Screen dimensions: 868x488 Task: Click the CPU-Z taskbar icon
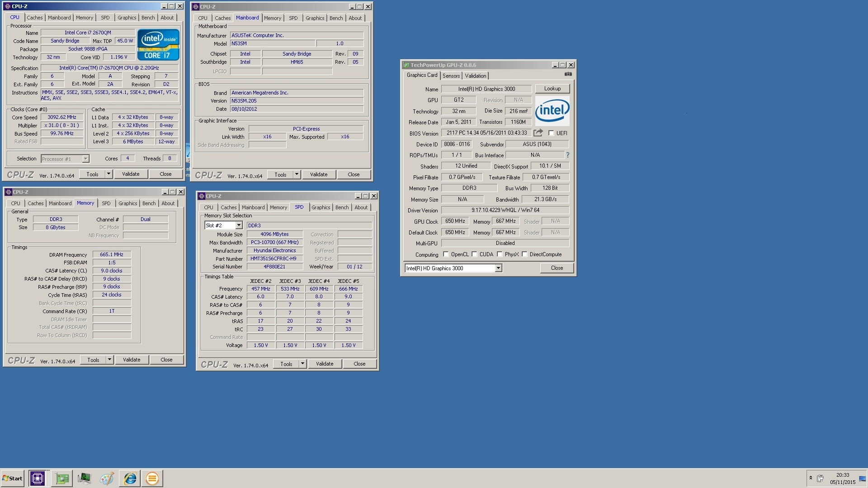37,478
